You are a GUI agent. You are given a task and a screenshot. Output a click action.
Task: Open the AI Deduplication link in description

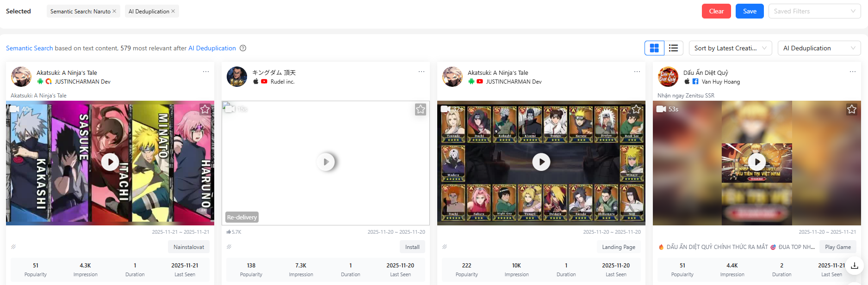(212, 48)
